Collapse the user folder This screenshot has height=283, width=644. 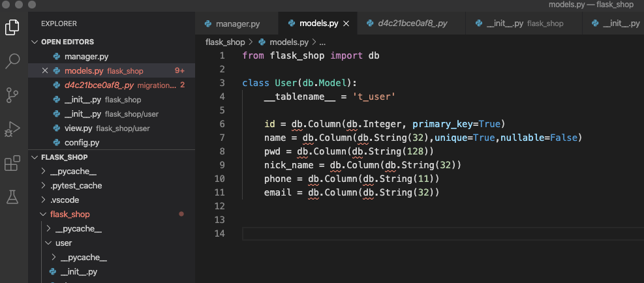point(49,243)
